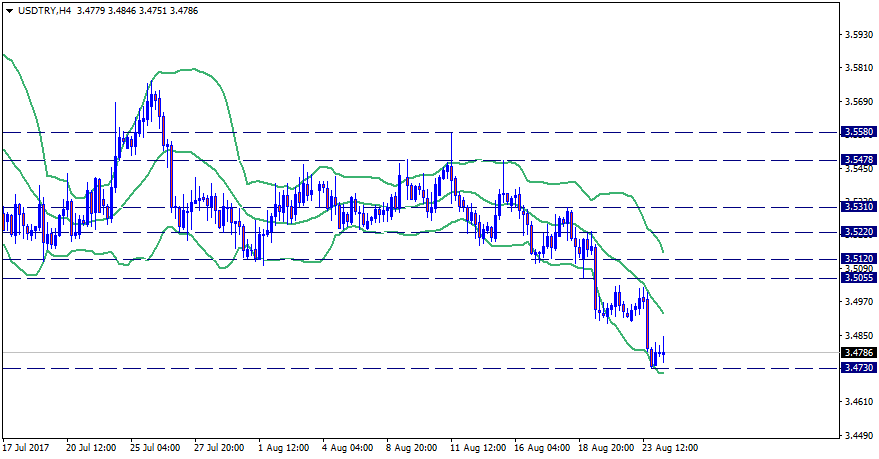Click the 3.5310 horizontal line price tag
This screenshot has height=459, width=879.
[x=858, y=207]
